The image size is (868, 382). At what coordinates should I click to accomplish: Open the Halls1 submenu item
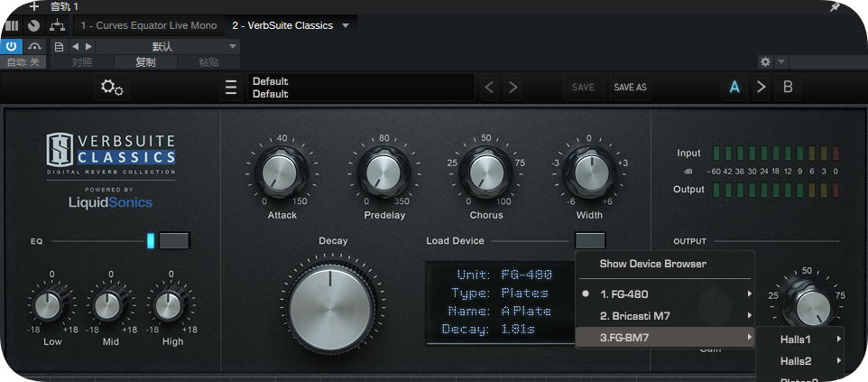click(x=800, y=340)
